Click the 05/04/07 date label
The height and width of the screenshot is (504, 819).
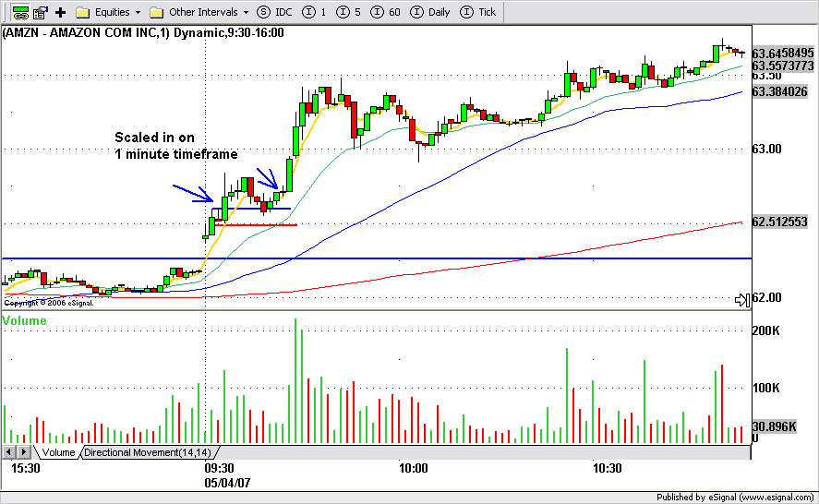pos(227,483)
